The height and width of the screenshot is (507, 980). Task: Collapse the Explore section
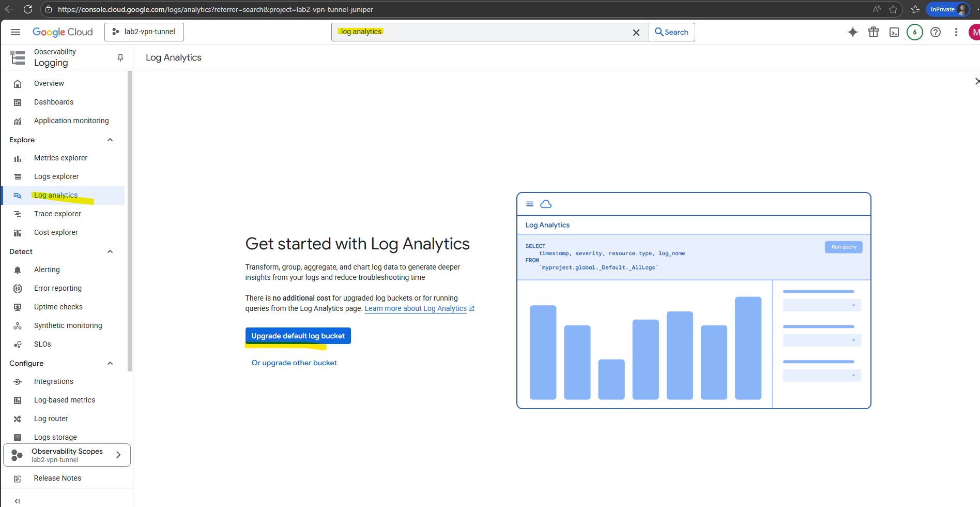pos(110,140)
